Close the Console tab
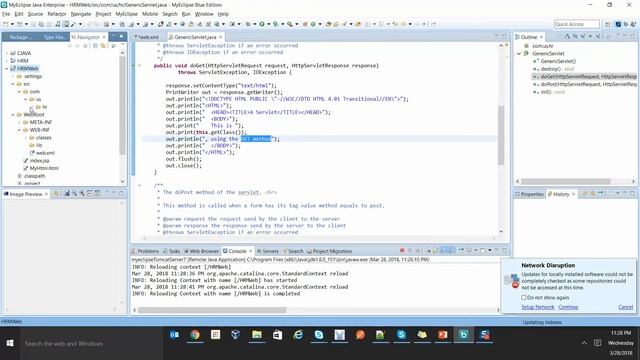This screenshot has width=640, height=360. pos(251,251)
